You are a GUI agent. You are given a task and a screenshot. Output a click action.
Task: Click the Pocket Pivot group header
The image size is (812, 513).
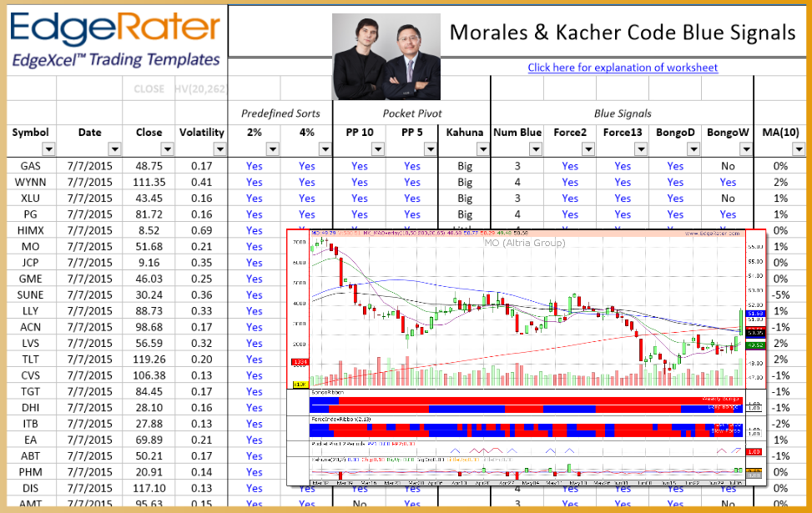[412, 113]
